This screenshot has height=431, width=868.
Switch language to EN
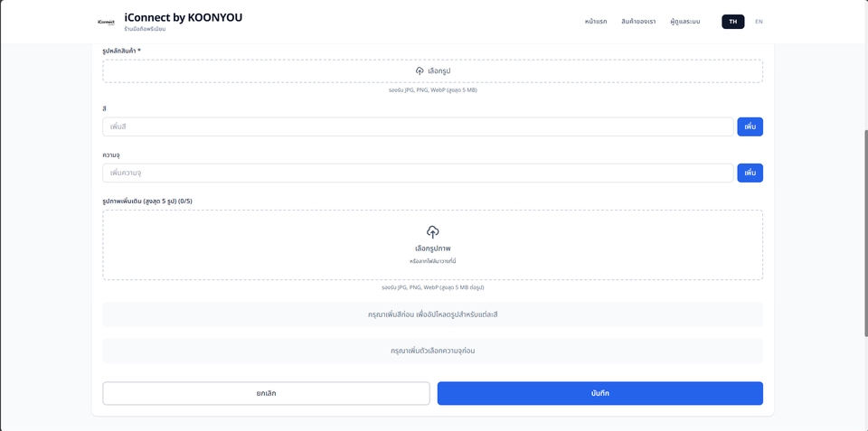759,22
